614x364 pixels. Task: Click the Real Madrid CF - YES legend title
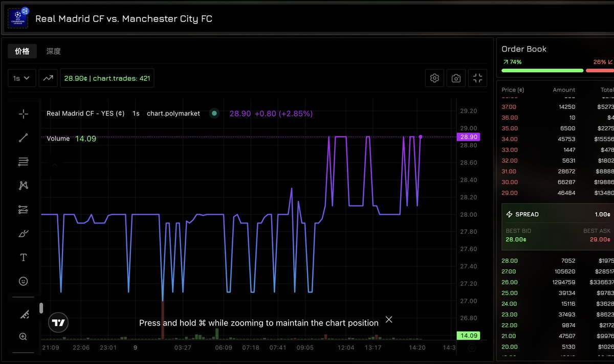[85, 113]
